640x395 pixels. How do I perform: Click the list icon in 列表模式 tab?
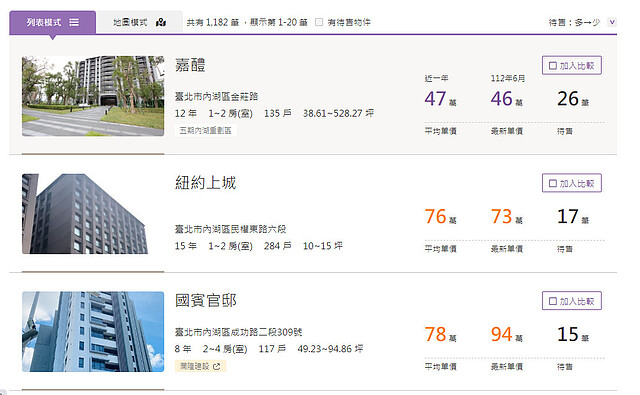click(74, 22)
